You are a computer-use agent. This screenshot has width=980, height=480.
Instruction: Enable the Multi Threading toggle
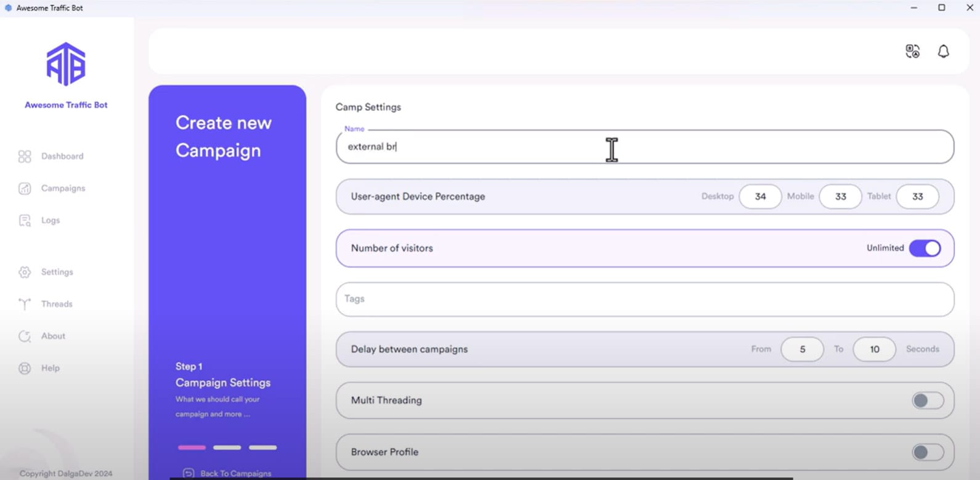point(928,401)
